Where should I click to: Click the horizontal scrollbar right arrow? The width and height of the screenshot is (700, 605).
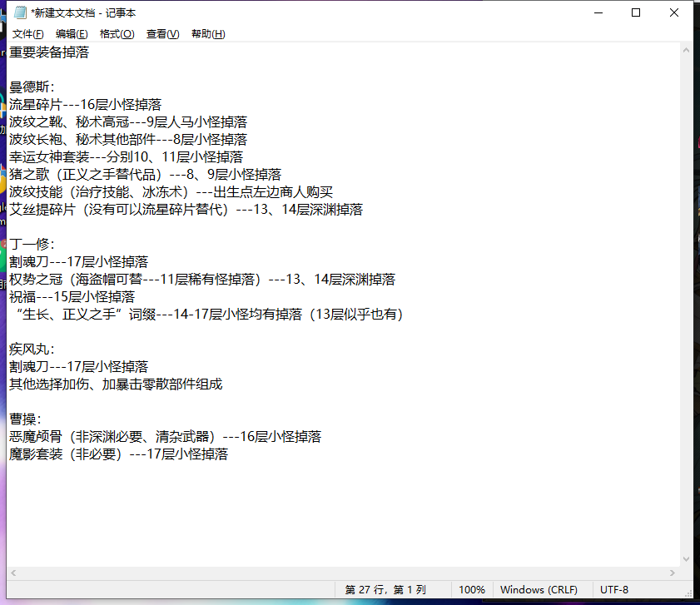tap(673, 573)
